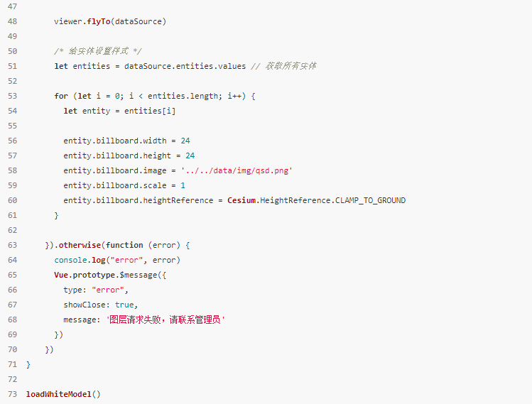The height and width of the screenshot is (404, 532).
Task: Click the showClose true value
Action: (124, 305)
